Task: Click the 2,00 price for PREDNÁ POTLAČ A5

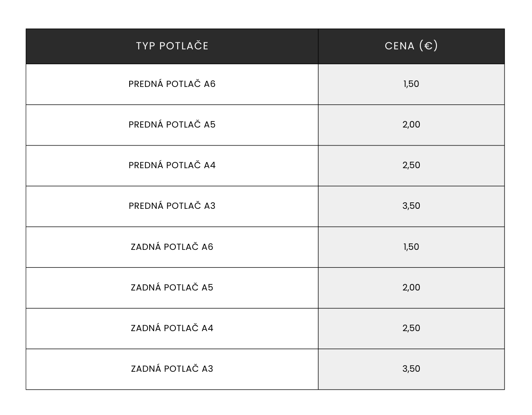Action: (411, 125)
